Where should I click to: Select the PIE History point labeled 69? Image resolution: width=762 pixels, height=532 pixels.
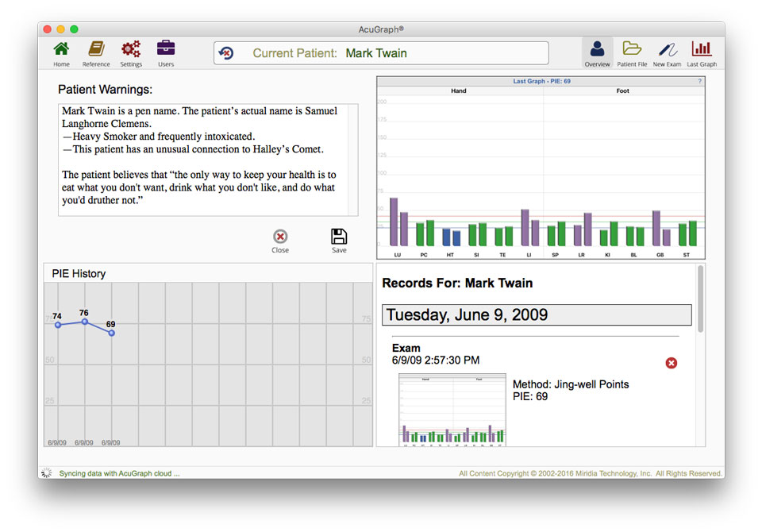point(112,333)
